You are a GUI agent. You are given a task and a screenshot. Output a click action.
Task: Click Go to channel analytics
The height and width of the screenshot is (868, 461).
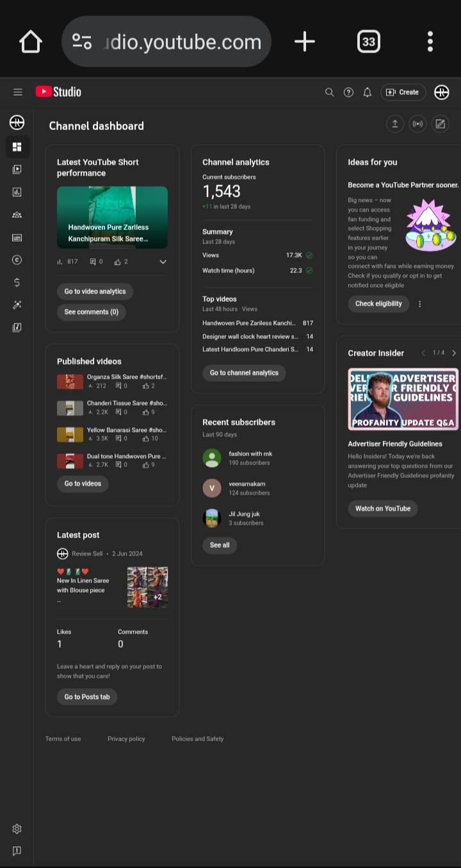click(x=244, y=373)
